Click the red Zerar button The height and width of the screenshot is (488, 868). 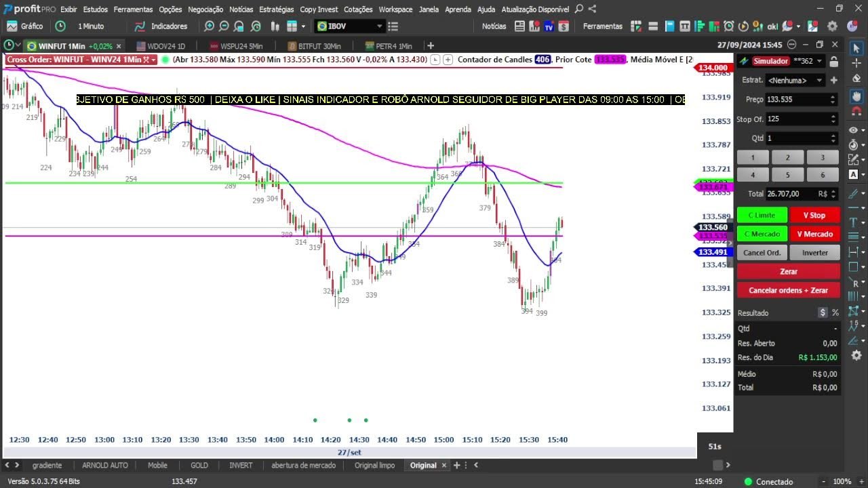click(789, 271)
